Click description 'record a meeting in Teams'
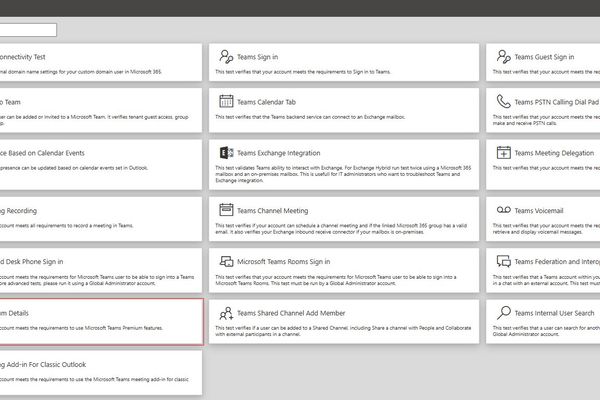600x400 pixels. point(67,226)
